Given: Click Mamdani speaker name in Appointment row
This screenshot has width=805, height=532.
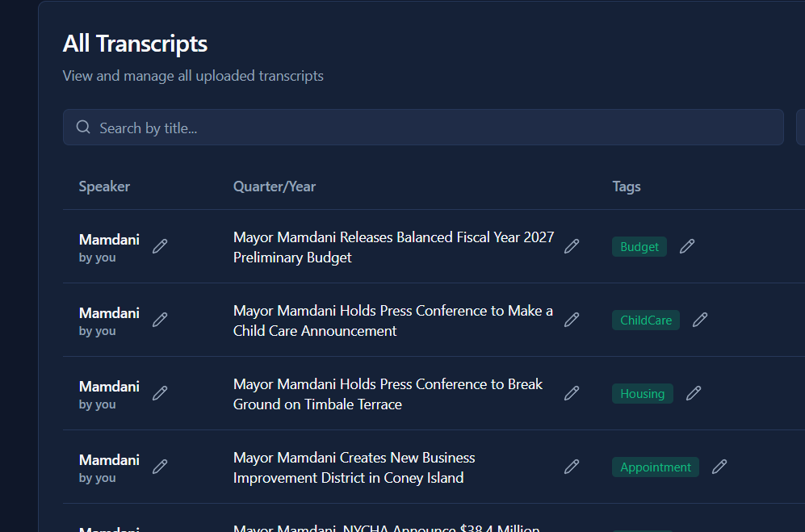Looking at the screenshot, I should coord(109,459).
